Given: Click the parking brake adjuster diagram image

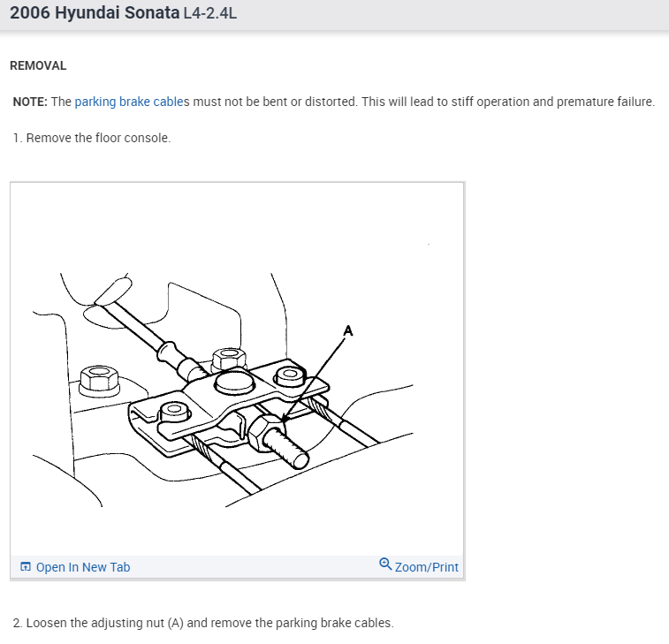Looking at the screenshot, I should pos(237,369).
